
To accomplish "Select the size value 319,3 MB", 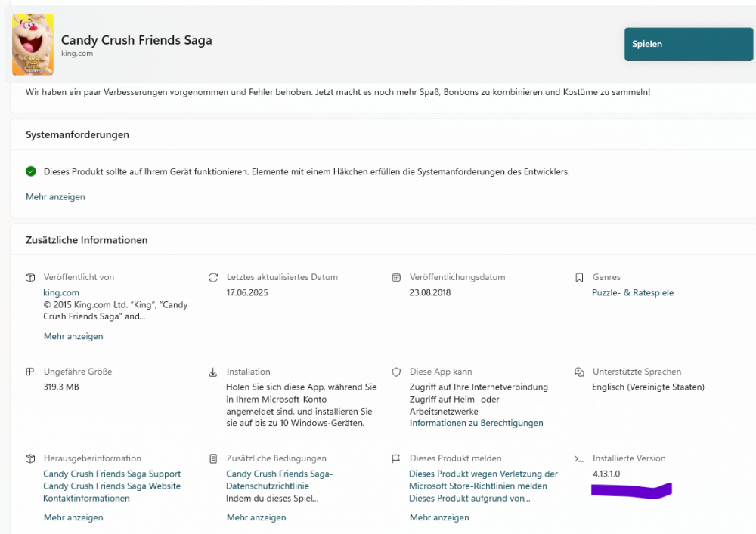I will pos(60,387).
